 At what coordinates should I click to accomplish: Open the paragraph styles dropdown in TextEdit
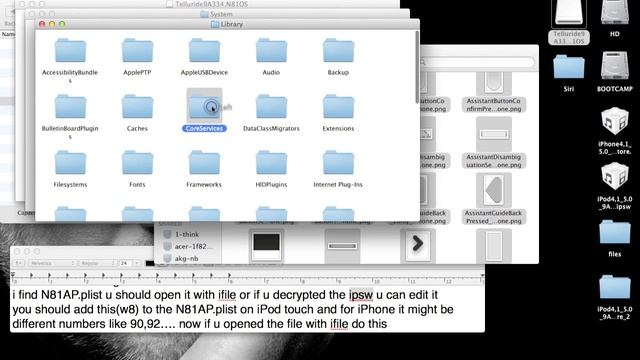click(19, 263)
